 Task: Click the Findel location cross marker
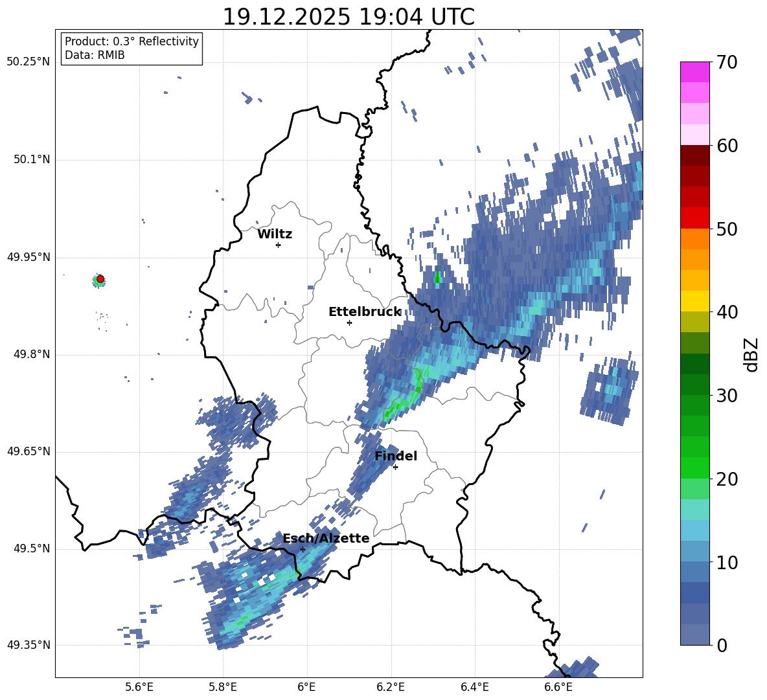[395, 468]
